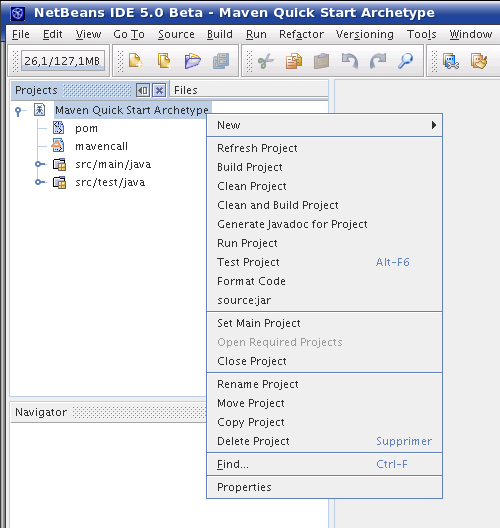
Task: Select Test Project menu entry
Action: tap(324, 262)
